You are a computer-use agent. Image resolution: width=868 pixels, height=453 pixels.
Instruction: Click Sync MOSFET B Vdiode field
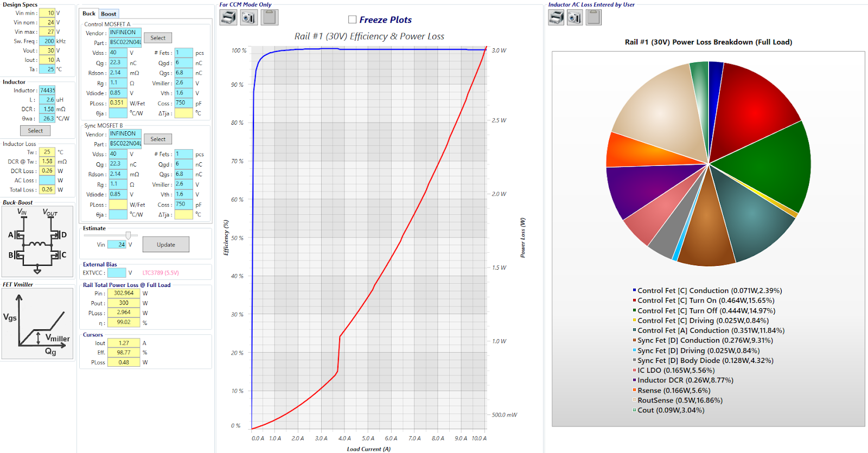(118, 194)
